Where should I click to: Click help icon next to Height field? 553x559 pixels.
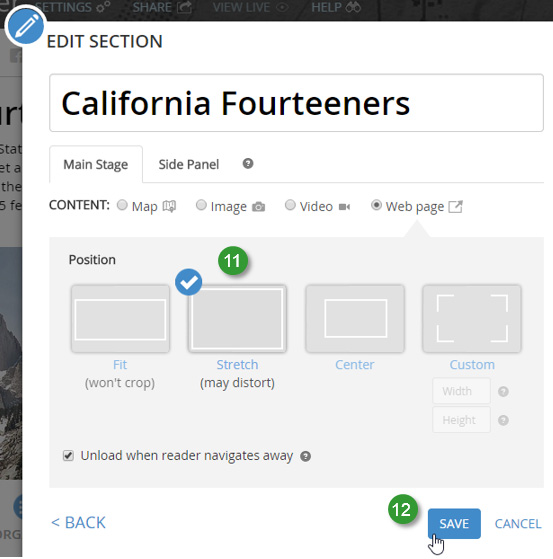(x=503, y=420)
